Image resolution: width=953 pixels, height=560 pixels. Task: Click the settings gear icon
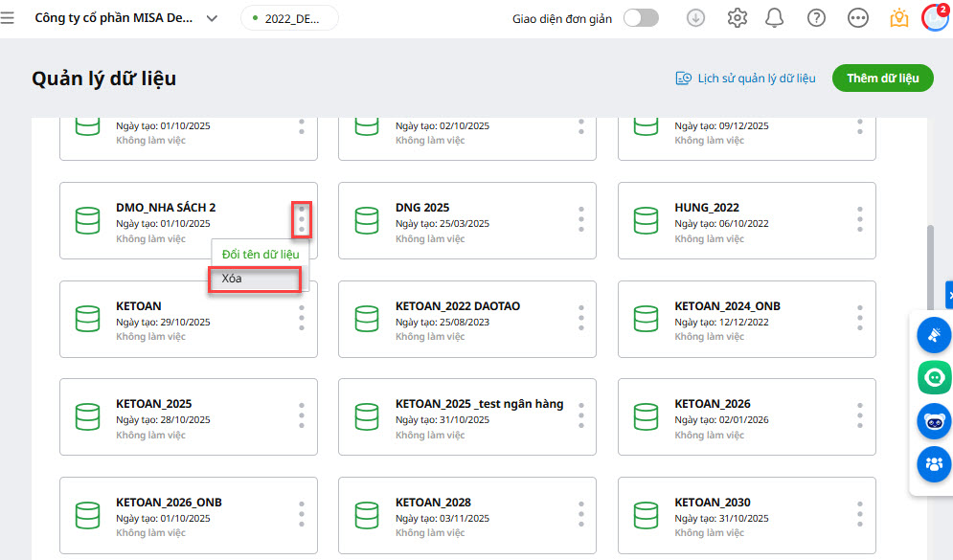tap(737, 18)
